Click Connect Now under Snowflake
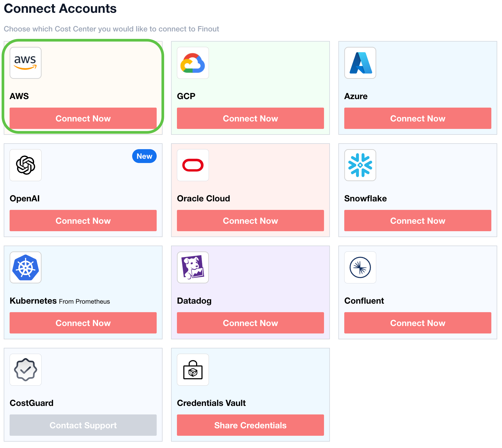The width and height of the screenshot is (502, 448). click(x=418, y=221)
